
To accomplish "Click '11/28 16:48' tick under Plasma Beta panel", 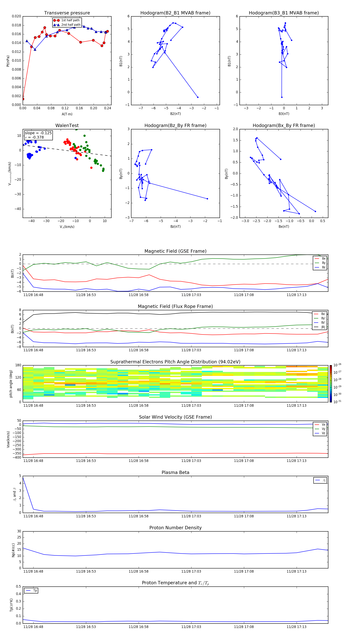I will (33, 516).
